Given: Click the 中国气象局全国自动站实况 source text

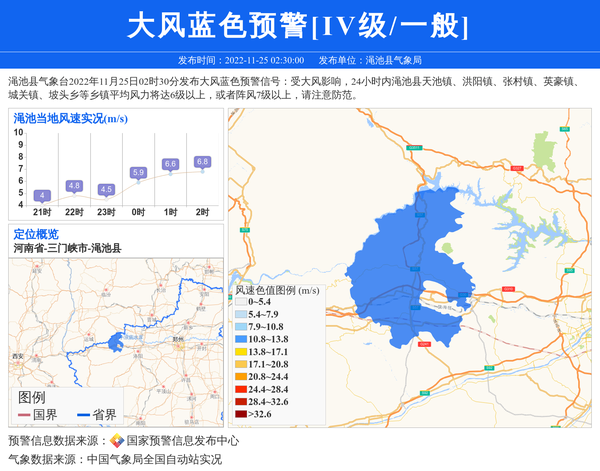Looking at the screenshot, I should tap(154, 459).
